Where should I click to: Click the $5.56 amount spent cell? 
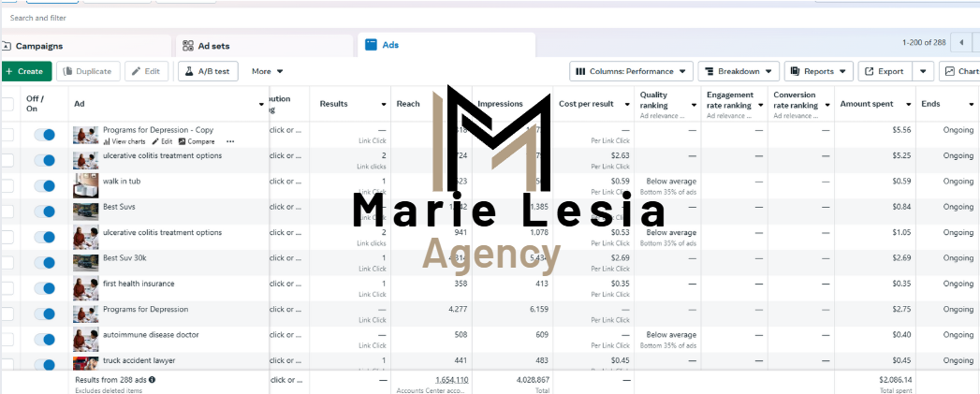[x=902, y=130]
